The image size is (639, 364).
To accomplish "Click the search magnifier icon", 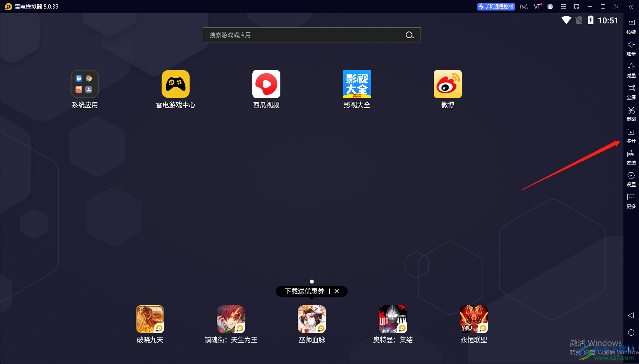I will point(410,35).
